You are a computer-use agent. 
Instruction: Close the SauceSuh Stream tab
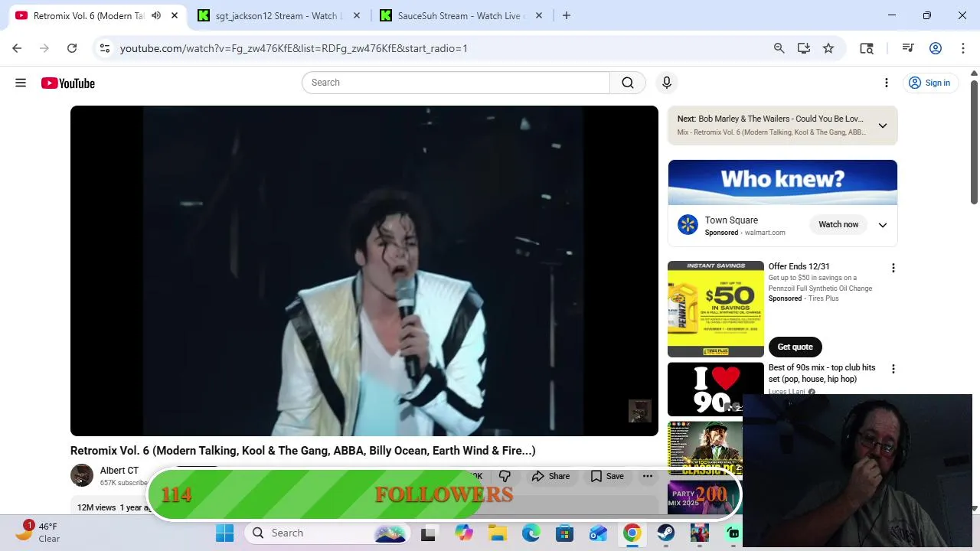539,15
